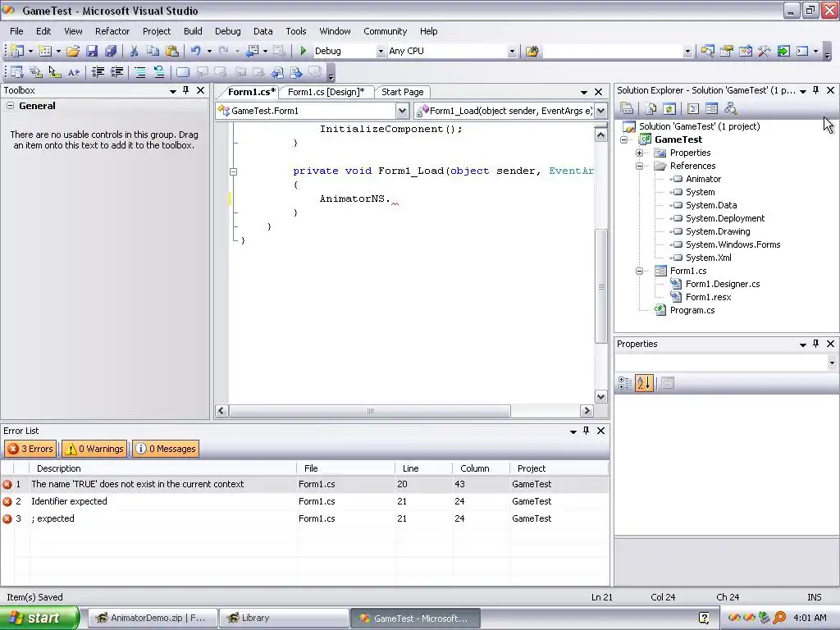Click the Windows start button
The width and height of the screenshot is (840, 630).
[39, 618]
